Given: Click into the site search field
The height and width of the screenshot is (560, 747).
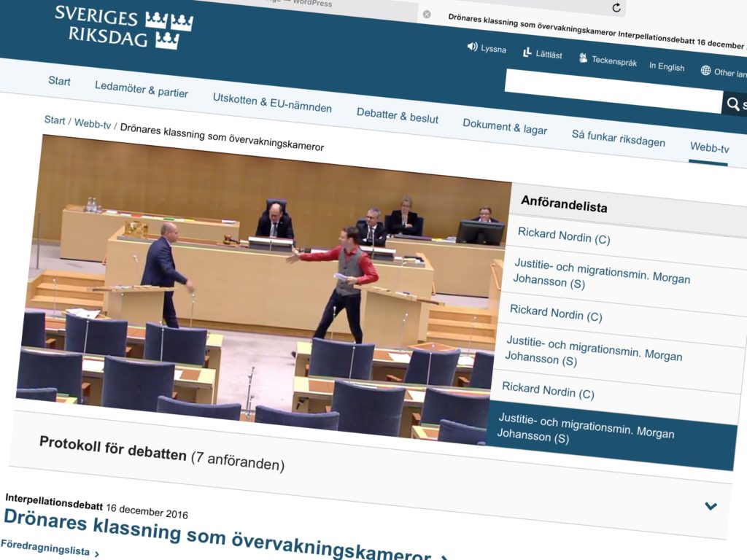Looking at the screenshot, I should (614, 91).
